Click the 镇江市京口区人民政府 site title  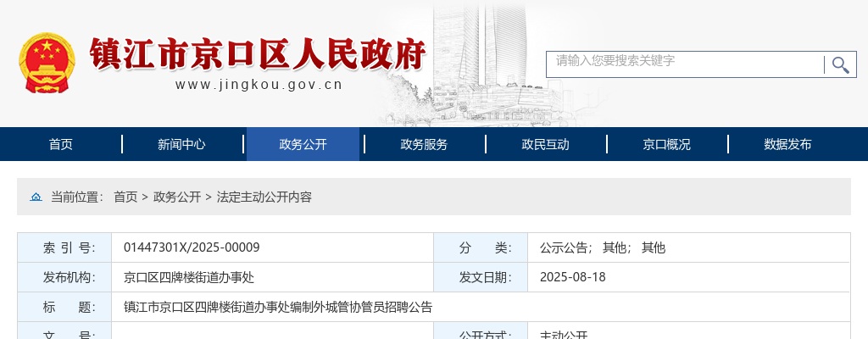pyautogui.click(x=258, y=54)
